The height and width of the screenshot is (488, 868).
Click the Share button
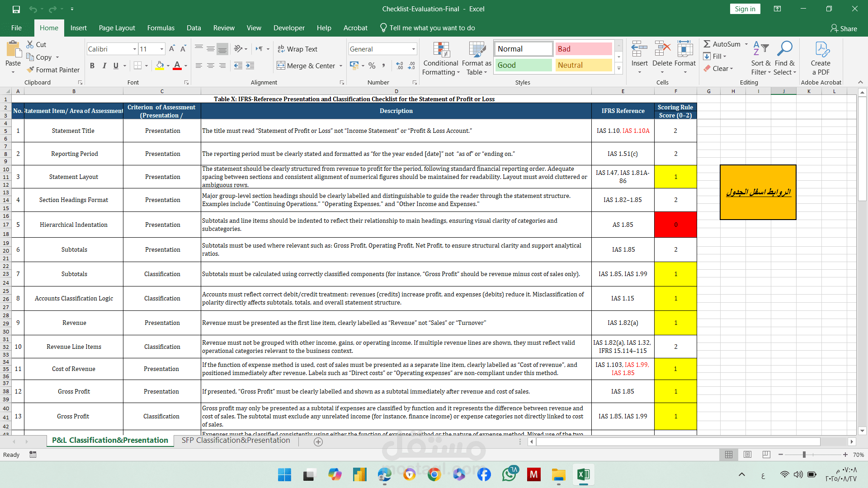[x=844, y=28]
